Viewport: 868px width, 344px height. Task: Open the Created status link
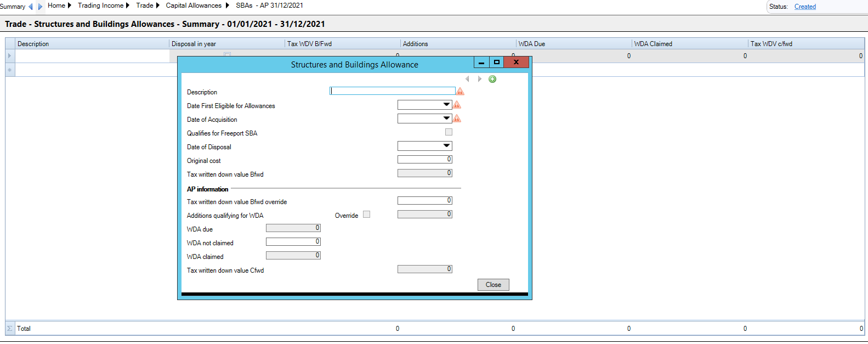(805, 7)
